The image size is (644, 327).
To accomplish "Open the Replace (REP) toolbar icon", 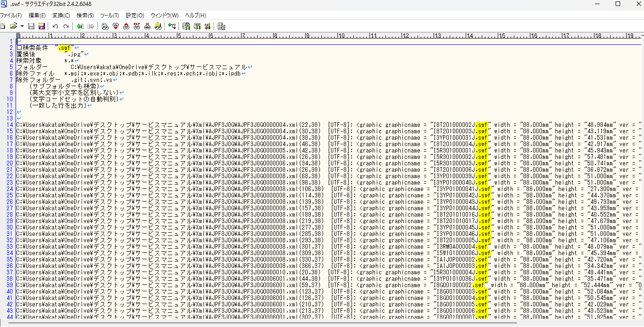I will tap(137, 26).
